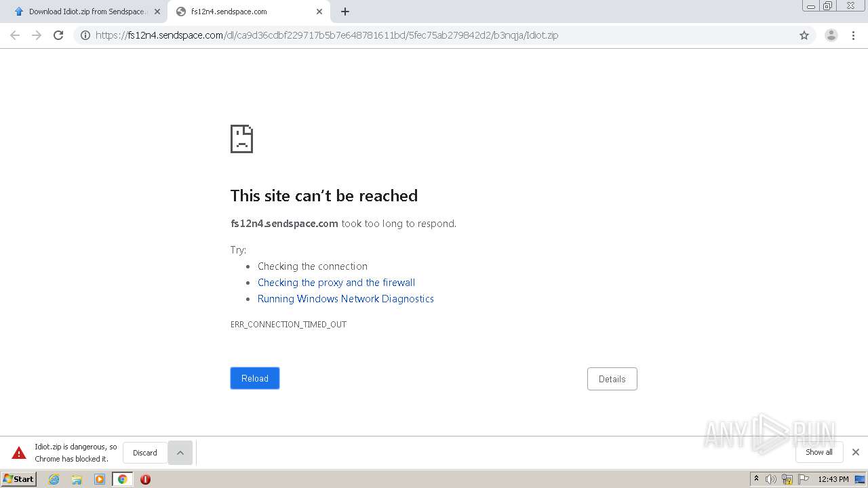Click the dangerous download warning icon

tap(19, 453)
